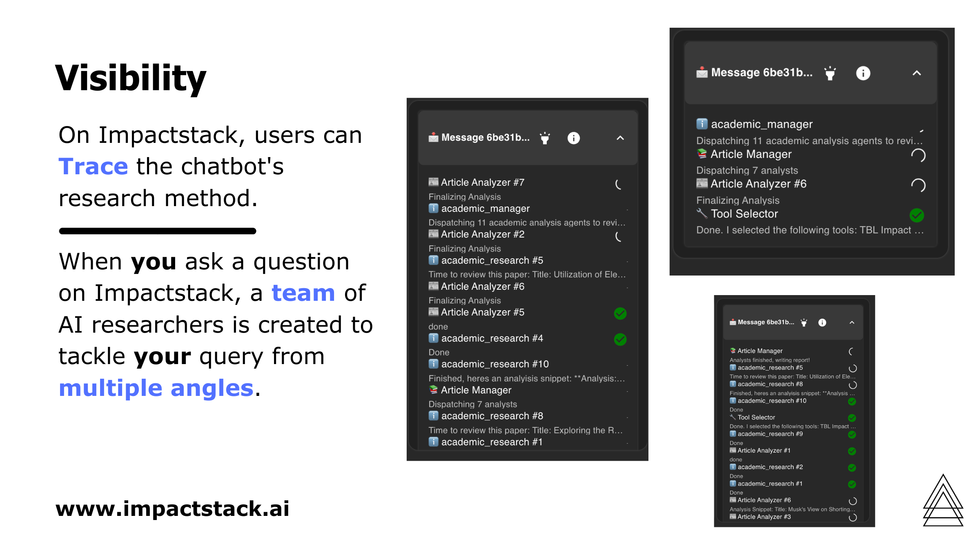The height and width of the screenshot is (551, 980).
Task: Select the Message 6be31b... title in bottom-right panel
Action: tap(766, 322)
